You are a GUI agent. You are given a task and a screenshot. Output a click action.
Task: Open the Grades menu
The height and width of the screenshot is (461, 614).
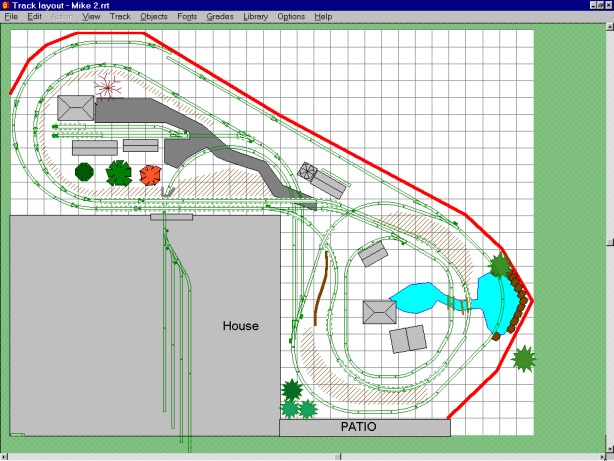(x=220, y=16)
